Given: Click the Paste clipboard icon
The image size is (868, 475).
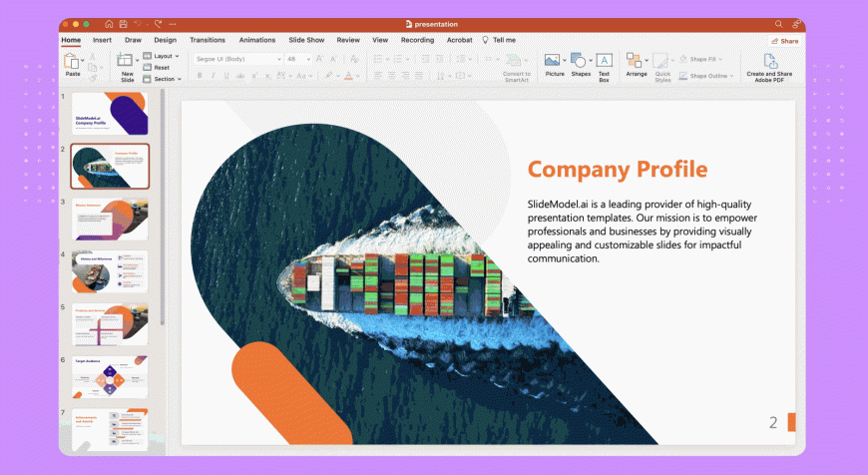Looking at the screenshot, I should pos(72,62).
